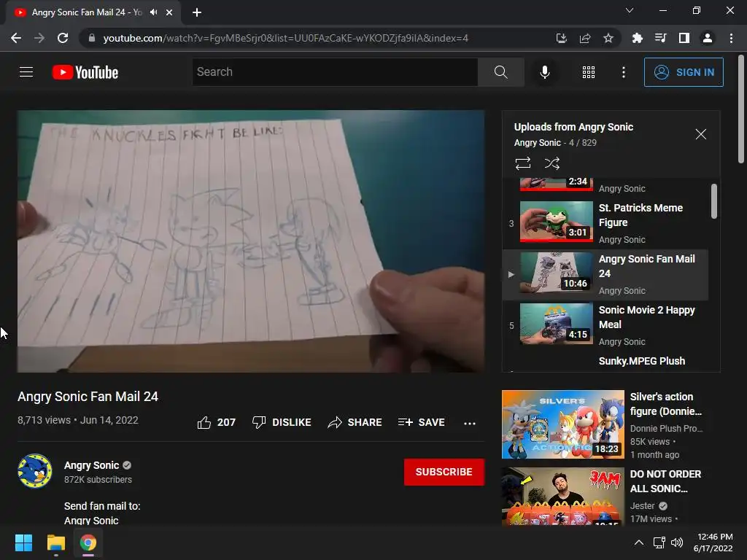Image resolution: width=747 pixels, height=560 pixels.
Task: Start voice search with the microphone
Action: coord(545,72)
